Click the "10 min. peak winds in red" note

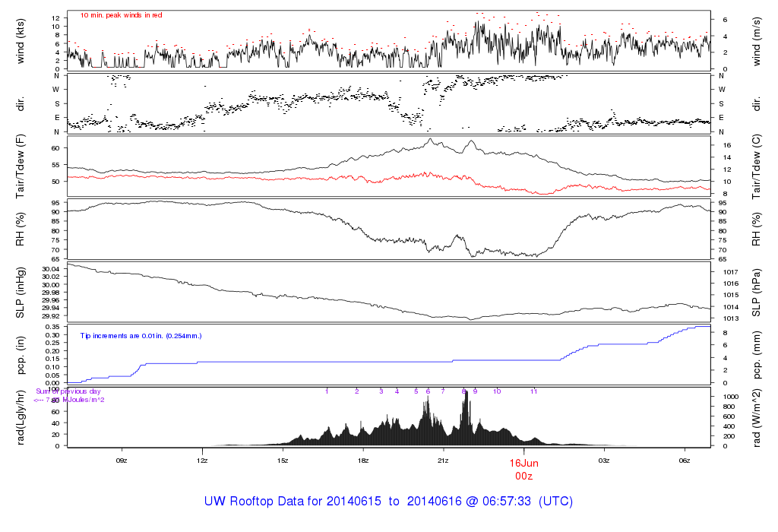121,15
